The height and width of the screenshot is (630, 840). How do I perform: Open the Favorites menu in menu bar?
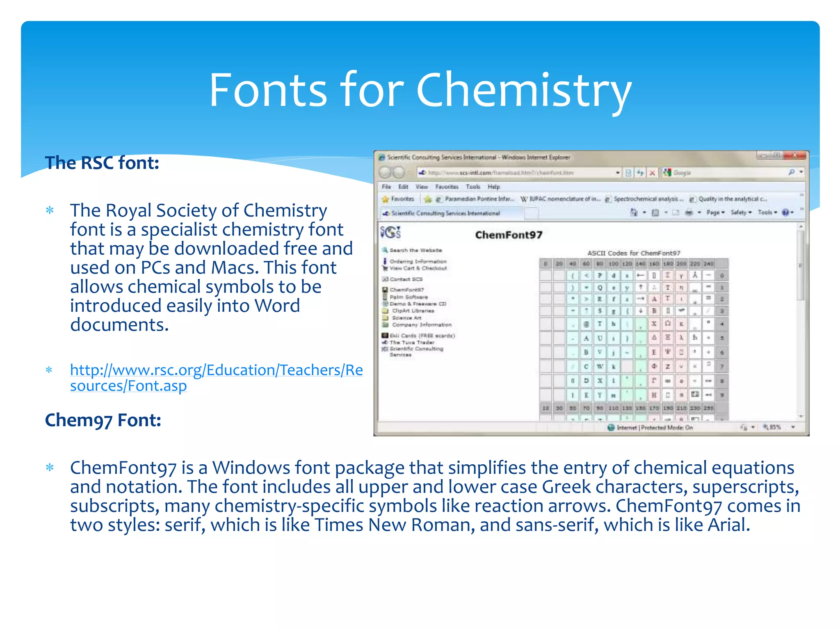pos(447,187)
